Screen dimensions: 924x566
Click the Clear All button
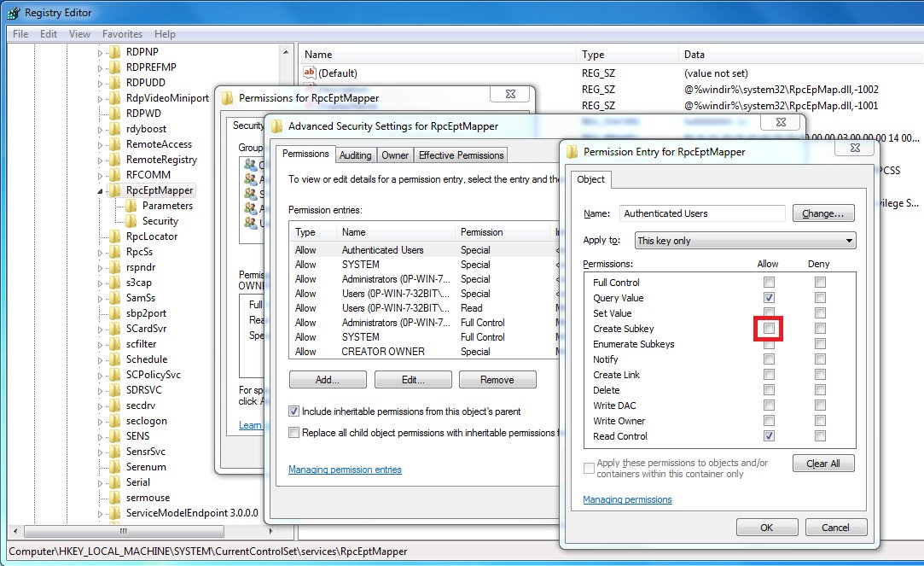click(823, 464)
